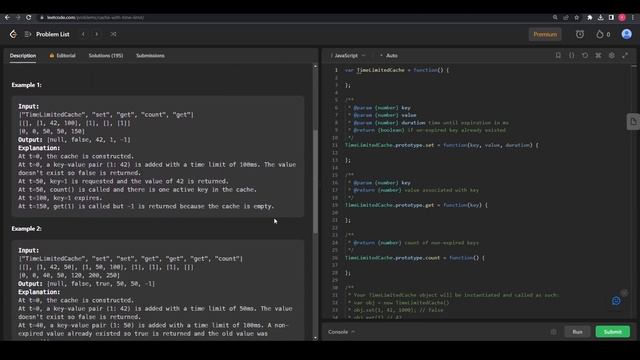
Task: Click the LeetCode logo icon
Action: [13, 34]
